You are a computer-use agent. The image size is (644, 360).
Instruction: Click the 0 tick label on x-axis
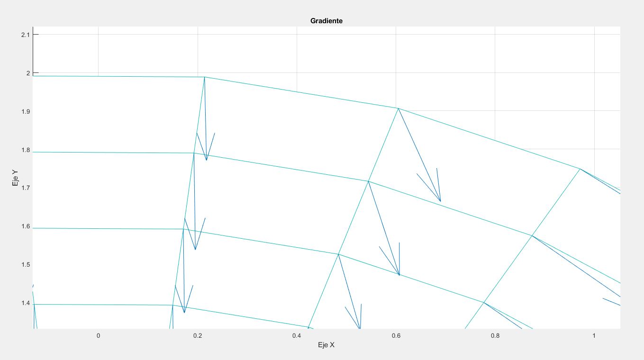[98, 336]
